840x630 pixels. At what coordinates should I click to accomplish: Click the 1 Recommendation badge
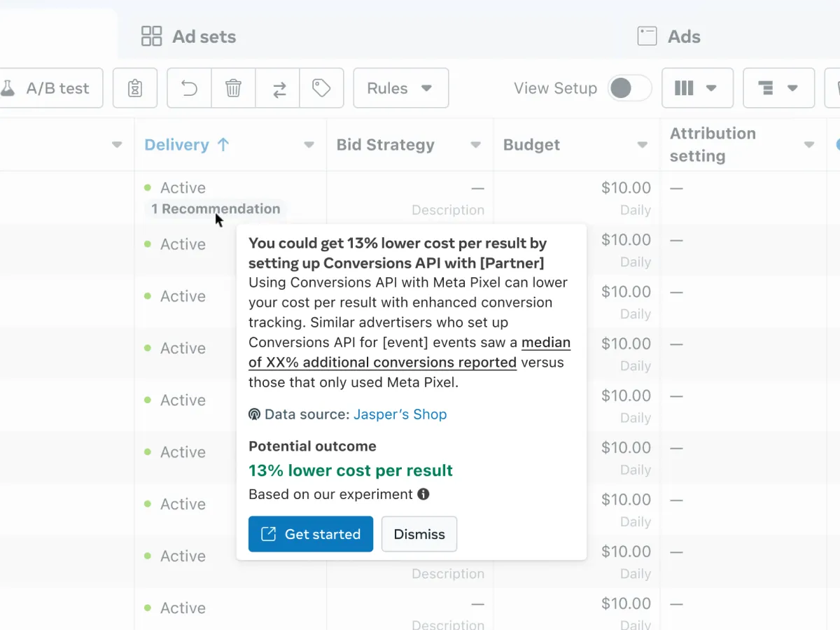pos(215,209)
